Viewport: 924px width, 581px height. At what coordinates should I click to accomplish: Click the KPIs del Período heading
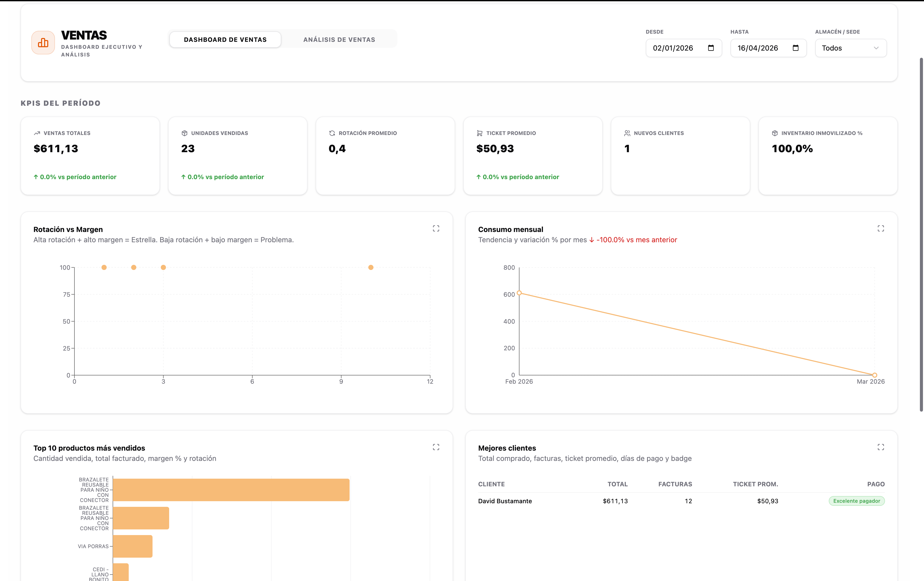point(61,103)
